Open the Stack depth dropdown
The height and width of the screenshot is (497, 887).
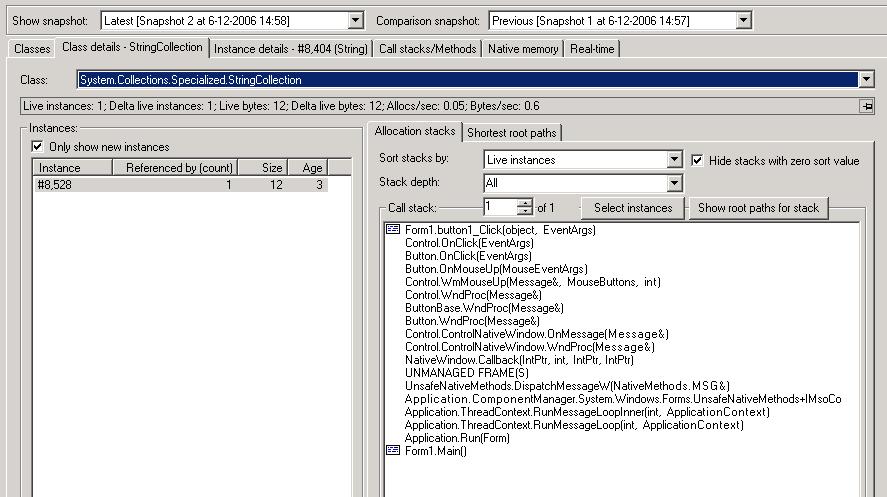(675, 183)
